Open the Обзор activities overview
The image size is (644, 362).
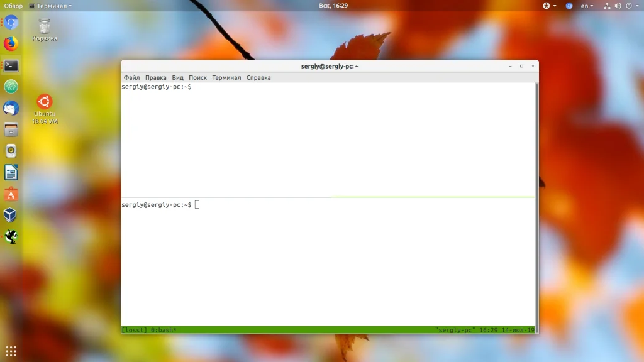pyautogui.click(x=14, y=6)
